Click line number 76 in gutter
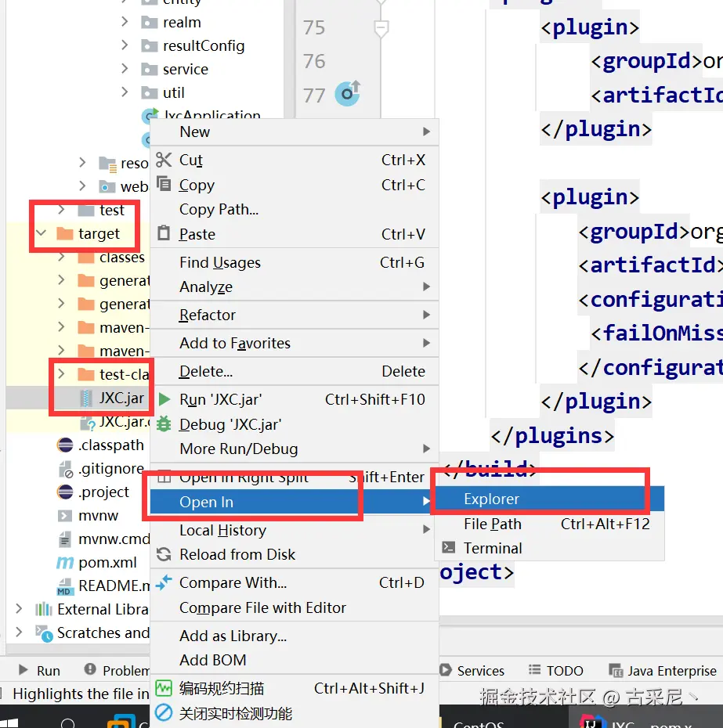This screenshot has height=728, width=723. pyautogui.click(x=314, y=61)
